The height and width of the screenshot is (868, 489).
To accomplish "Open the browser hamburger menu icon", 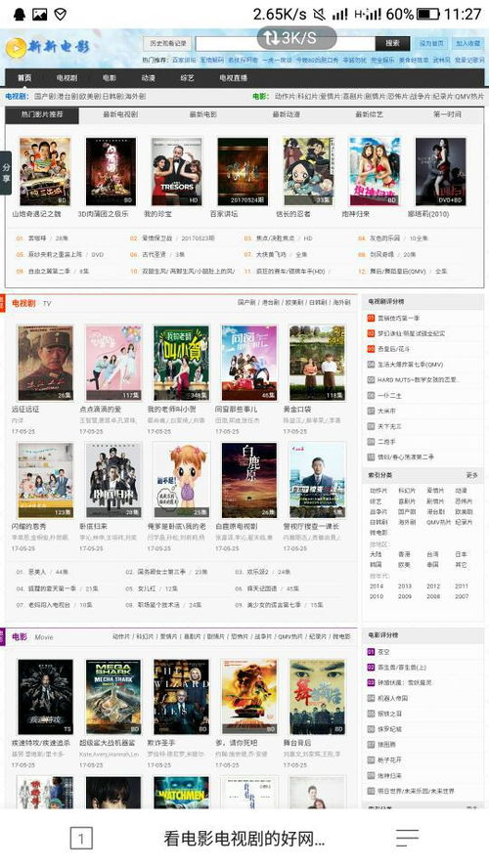I will [407, 838].
